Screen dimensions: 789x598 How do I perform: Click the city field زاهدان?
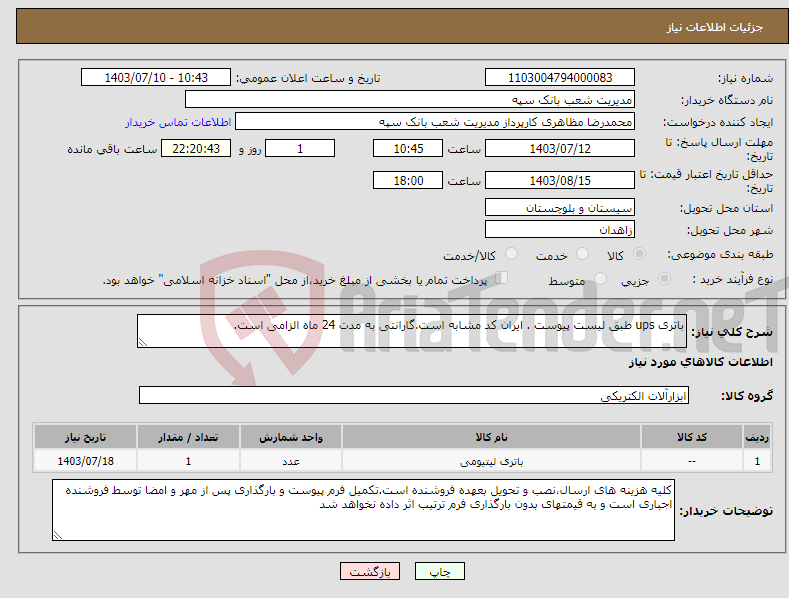(560, 230)
